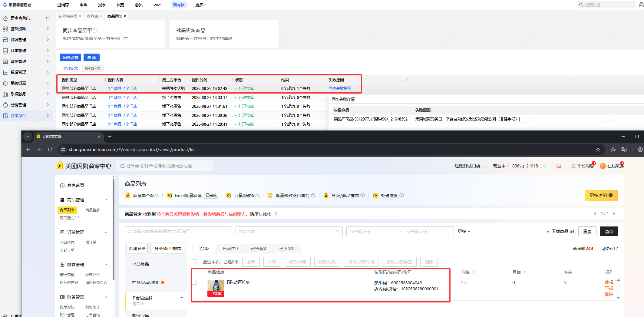Click the F脉动青柠味 product thumbnail
Screen dimensions: 644x317
pyautogui.click(x=216, y=288)
